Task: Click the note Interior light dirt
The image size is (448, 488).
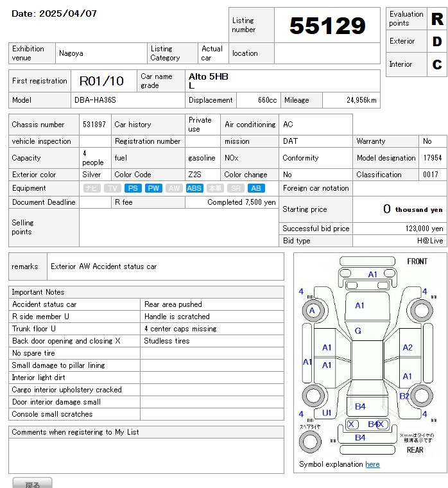Action: point(39,378)
